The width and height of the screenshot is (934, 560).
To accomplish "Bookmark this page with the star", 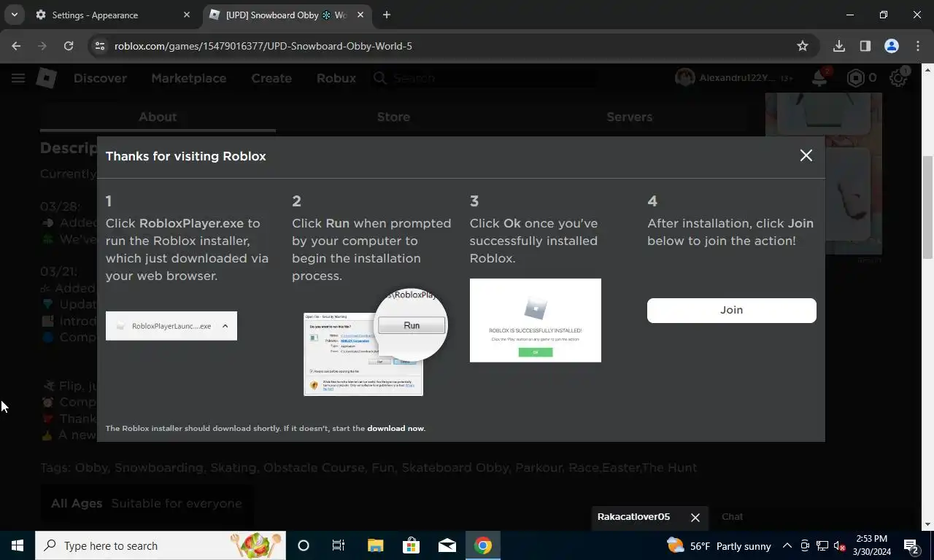I will pos(803,46).
